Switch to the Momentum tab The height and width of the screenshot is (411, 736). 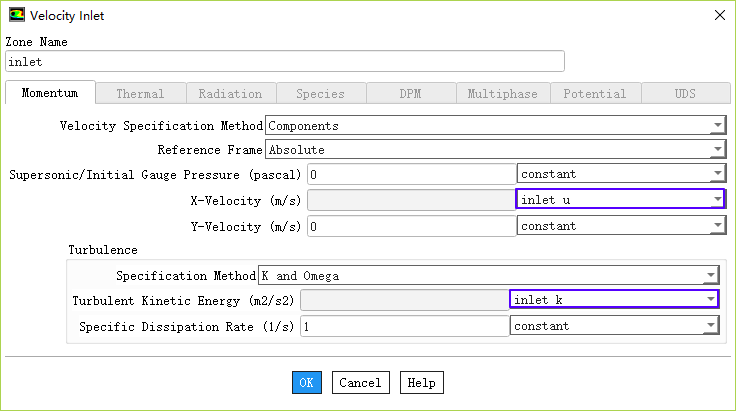(50, 94)
